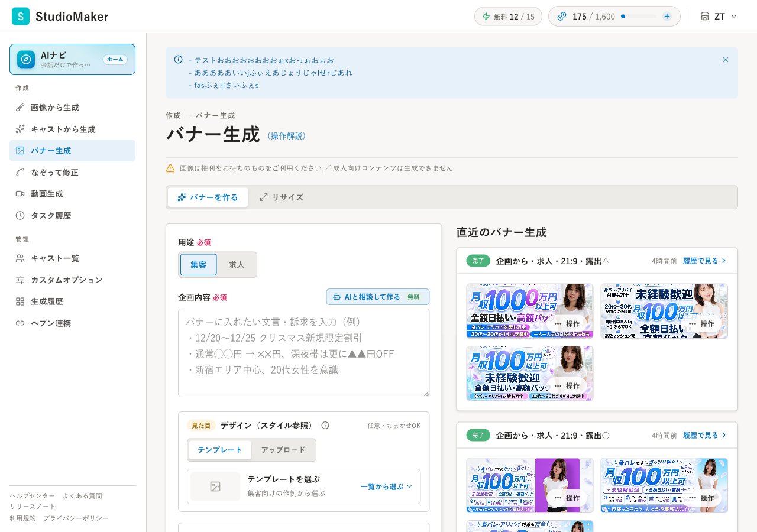Click info icon beside デザイン（スタイル参照）
Screen dimensions: 757x532
point(325,426)
